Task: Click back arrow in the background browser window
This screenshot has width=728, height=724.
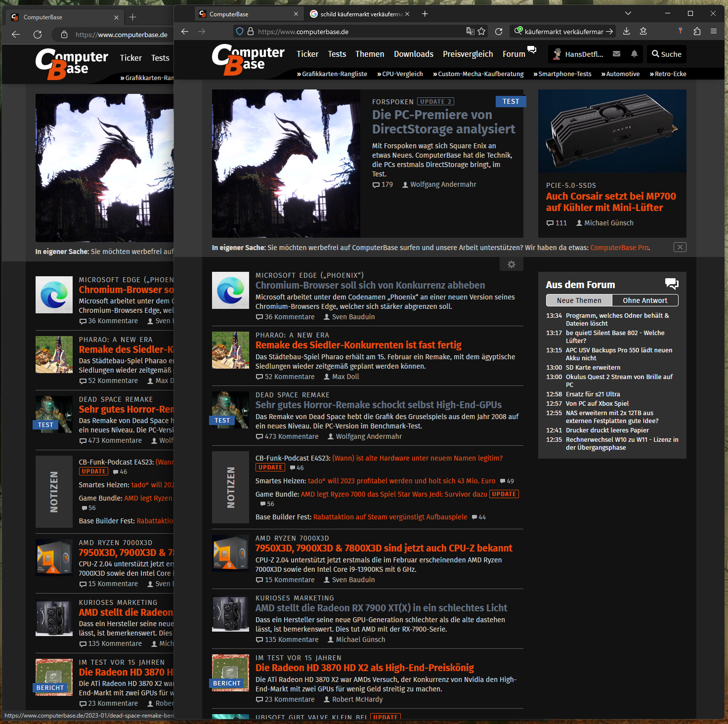Action: 16,35
